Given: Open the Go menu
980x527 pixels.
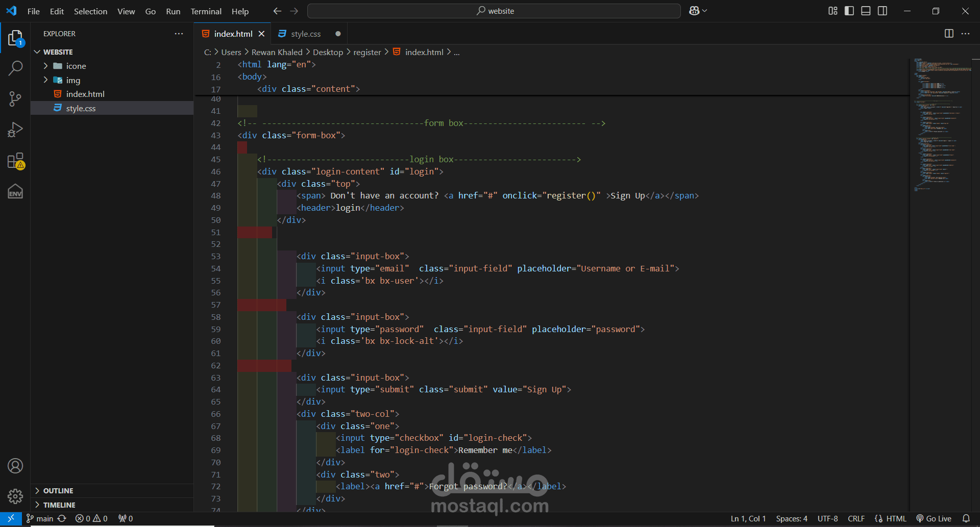Looking at the screenshot, I should (150, 11).
